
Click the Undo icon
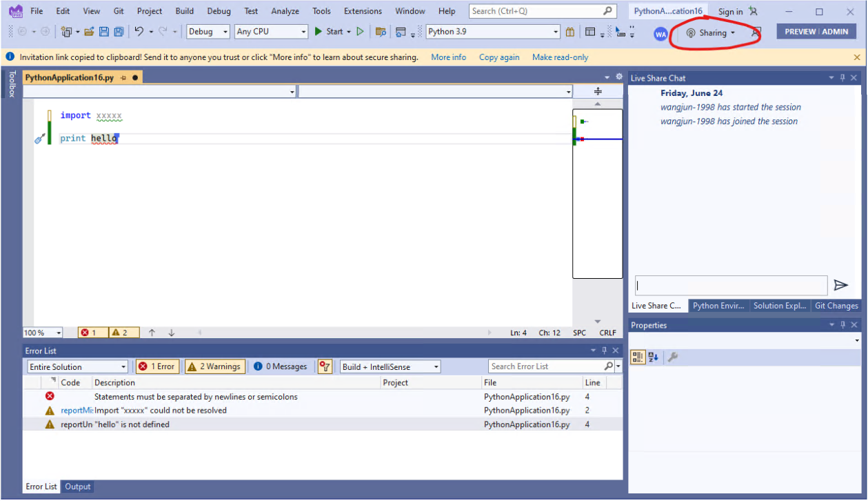138,32
